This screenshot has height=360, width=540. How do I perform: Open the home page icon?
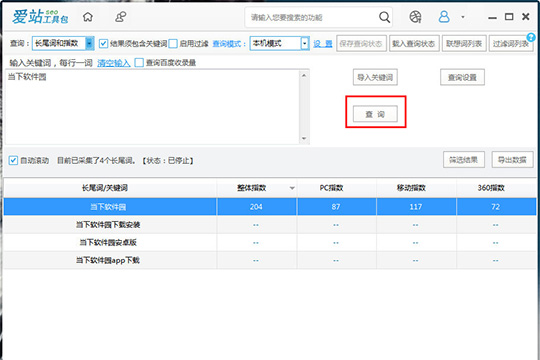88,17
